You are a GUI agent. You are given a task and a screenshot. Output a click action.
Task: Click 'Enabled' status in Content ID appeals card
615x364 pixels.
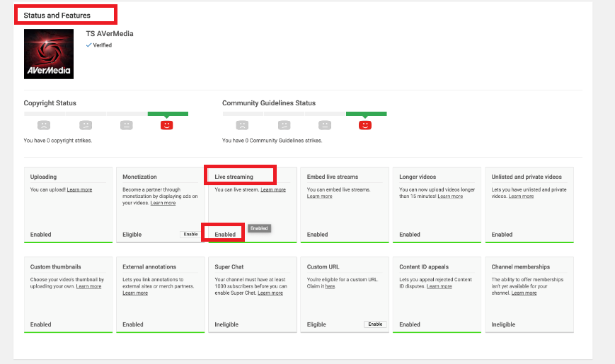[x=410, y=324]
